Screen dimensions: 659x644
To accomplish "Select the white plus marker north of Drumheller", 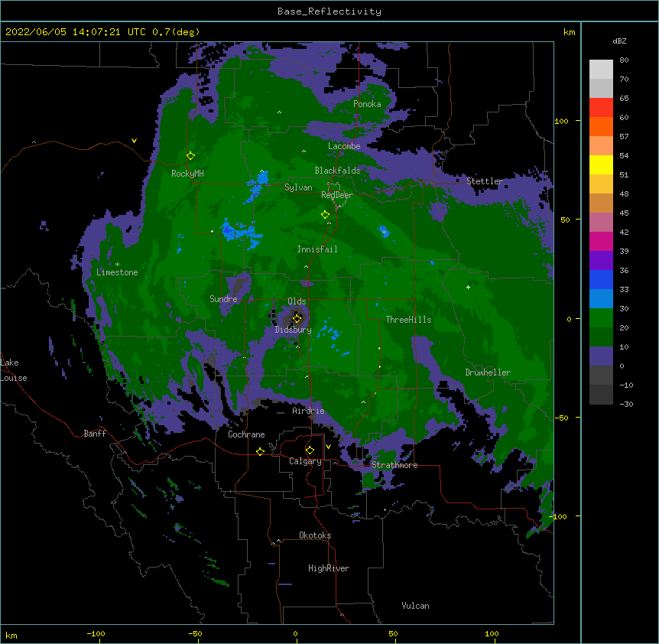I will coord(468,287).
